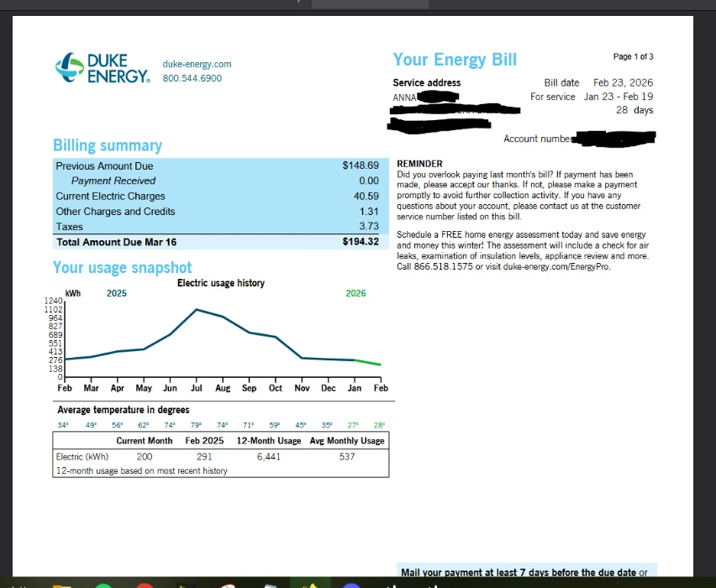This screenshot has height=588, width=716.
Task: Open the duke-energy.com link near the logo
Action: (x=197, y=64)
